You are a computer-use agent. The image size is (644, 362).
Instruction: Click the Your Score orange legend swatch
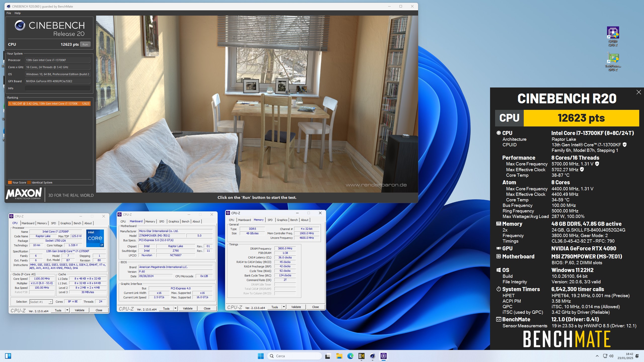click(x=10, y=183)
